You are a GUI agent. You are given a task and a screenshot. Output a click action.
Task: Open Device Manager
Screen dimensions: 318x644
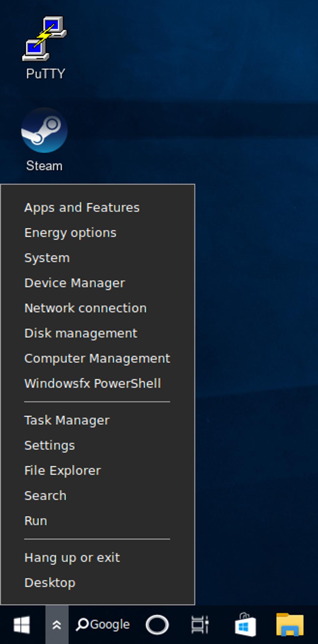74,283
